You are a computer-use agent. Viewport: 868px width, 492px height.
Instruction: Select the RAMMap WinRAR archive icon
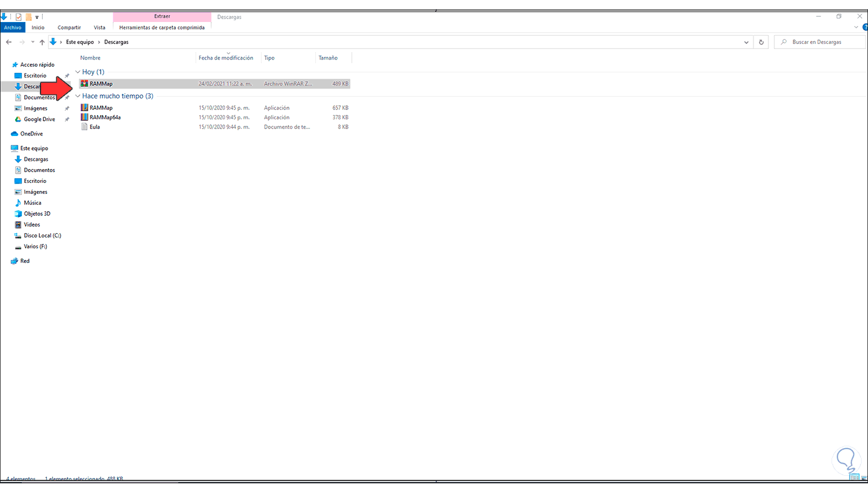click(84, 84)
